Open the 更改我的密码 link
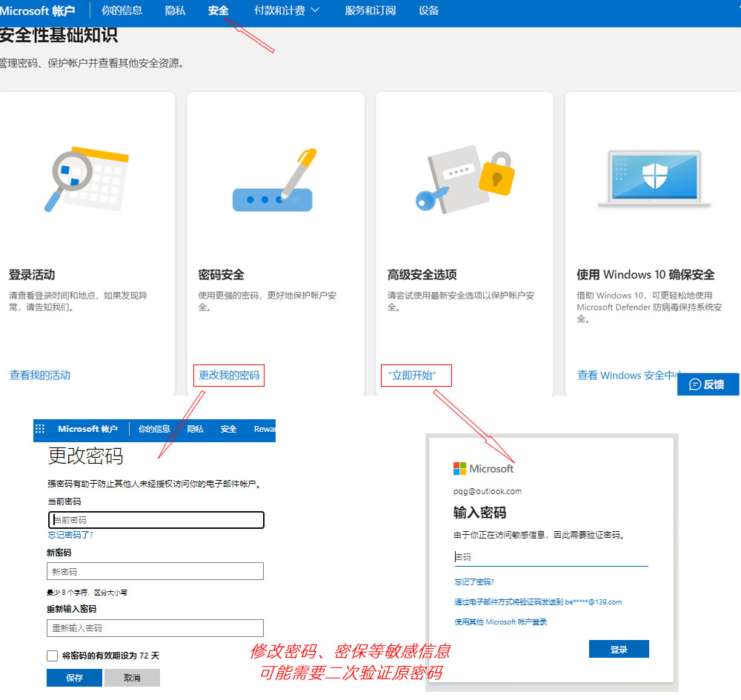The image size is (741, 700). tap(229, 375)
